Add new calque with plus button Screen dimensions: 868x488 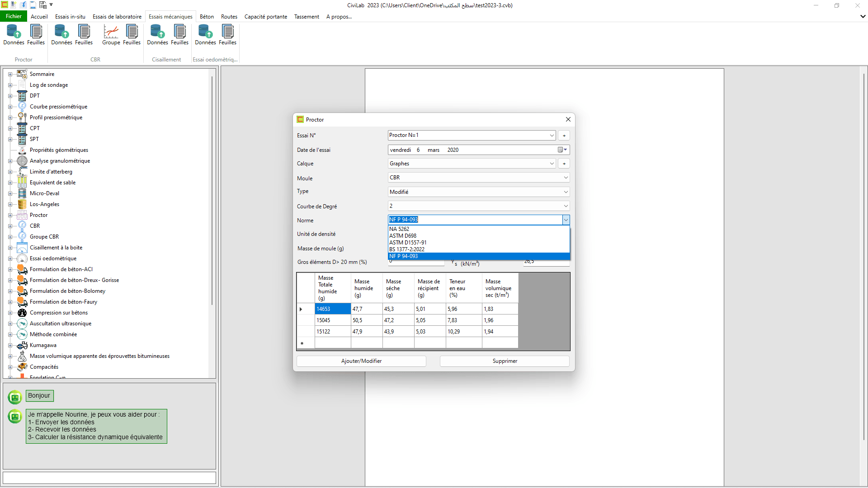[x=564, y=164]
